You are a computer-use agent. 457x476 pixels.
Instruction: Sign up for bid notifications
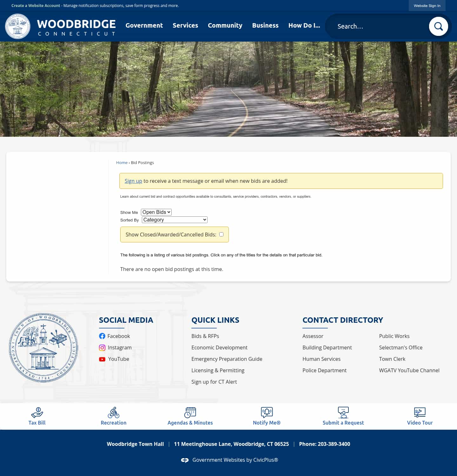click(133, 181)
